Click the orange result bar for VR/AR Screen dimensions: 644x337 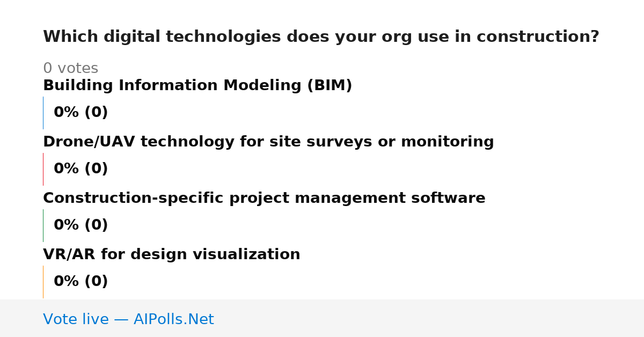tap(43, 282)
